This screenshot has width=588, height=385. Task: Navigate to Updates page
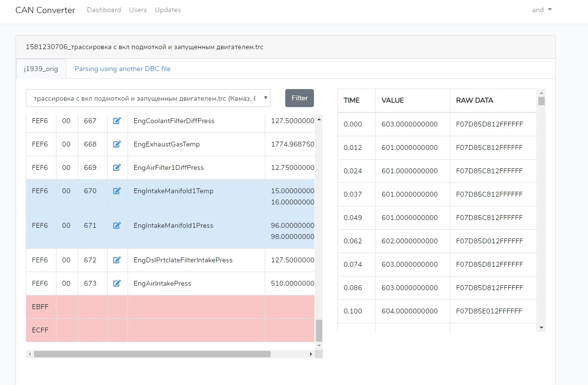click(167, 10)
